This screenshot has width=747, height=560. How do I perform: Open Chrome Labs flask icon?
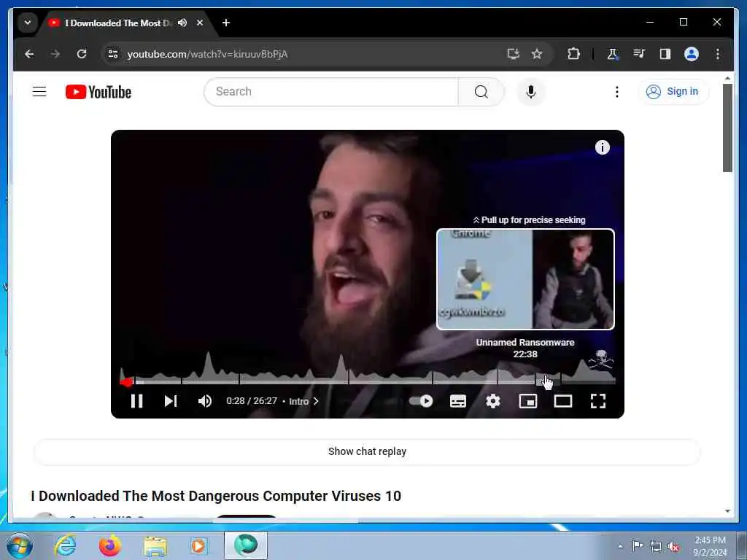pyautogui.click(x=613, y=54)
